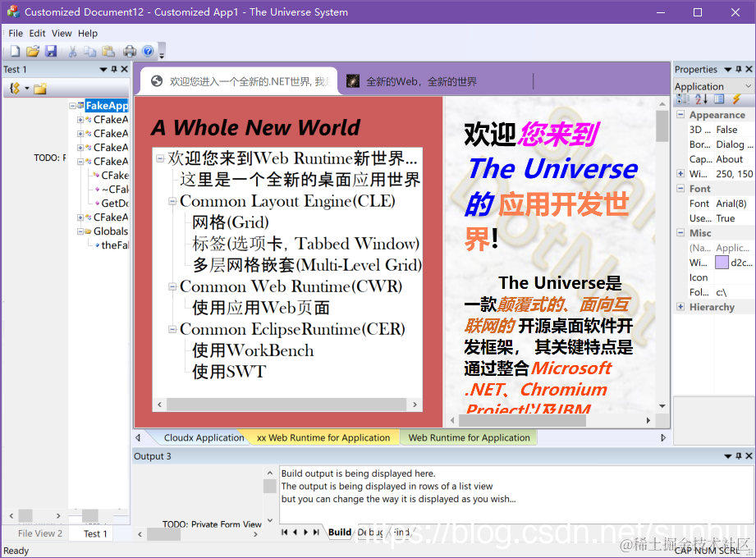This screenshot has width=756, height=558.
Task: Pin the Test 1 panel
Action: pyautogui.click(x=114, y=70)
